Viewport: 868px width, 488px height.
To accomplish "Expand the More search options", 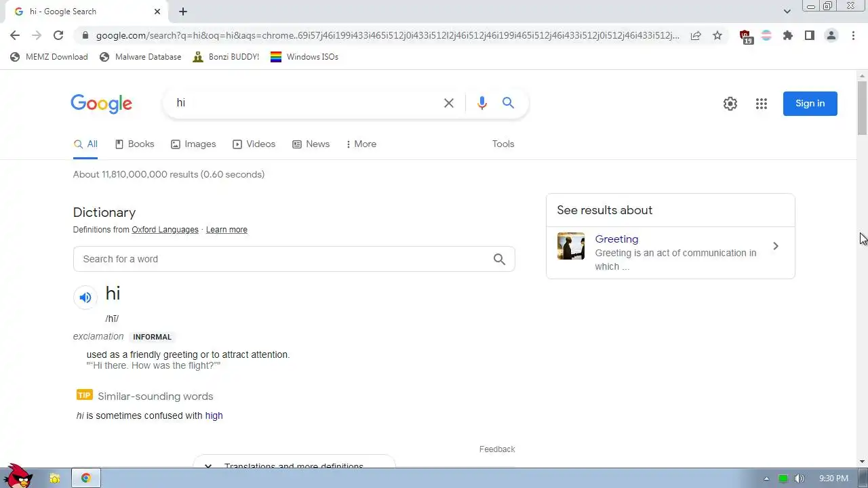I will 361,144.
